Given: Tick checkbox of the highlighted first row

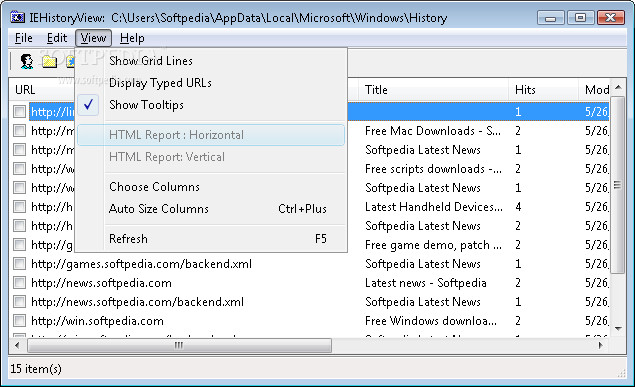Looking at the screenshot, I should pyautogui.click(x=19, y=112).
